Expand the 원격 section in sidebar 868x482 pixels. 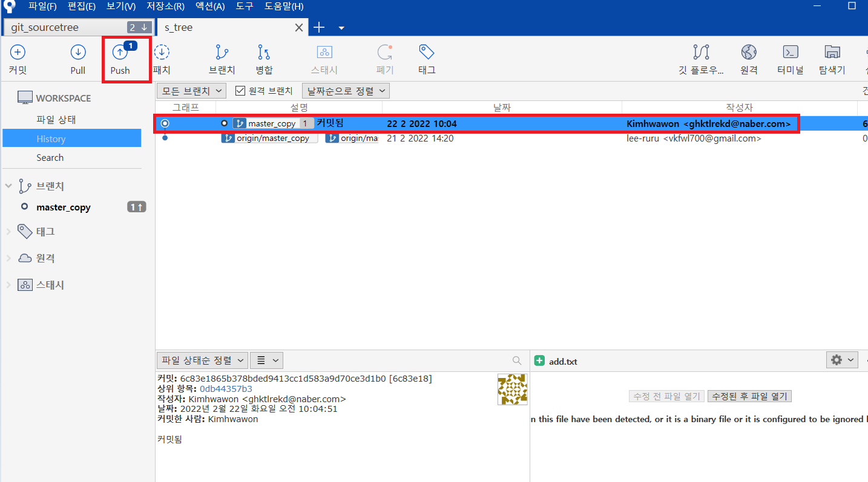click(8, 258)
